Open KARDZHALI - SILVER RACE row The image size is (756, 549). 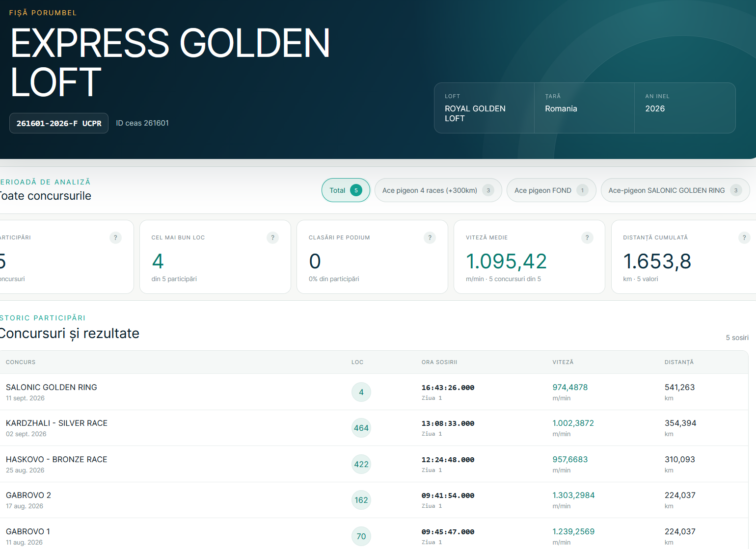click(x=374, y=428)
